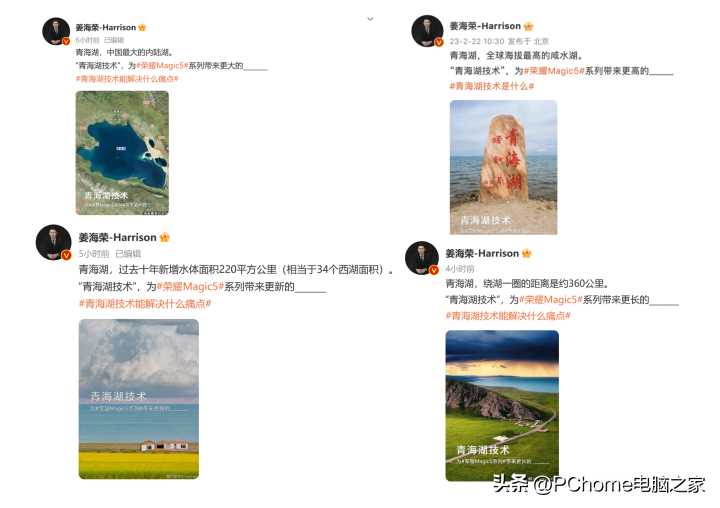Open #荣耀Magic5# hashtag in bottom-right post

[550, 299]
